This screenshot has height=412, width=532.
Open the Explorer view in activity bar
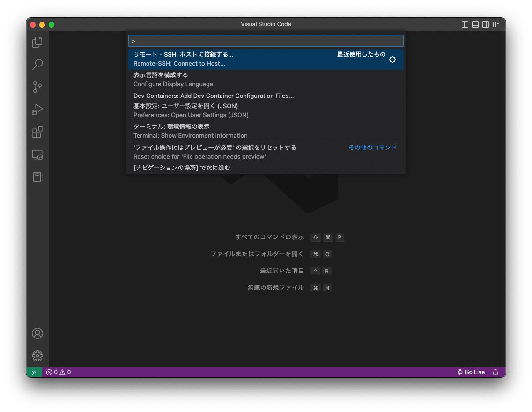[37, 43]
